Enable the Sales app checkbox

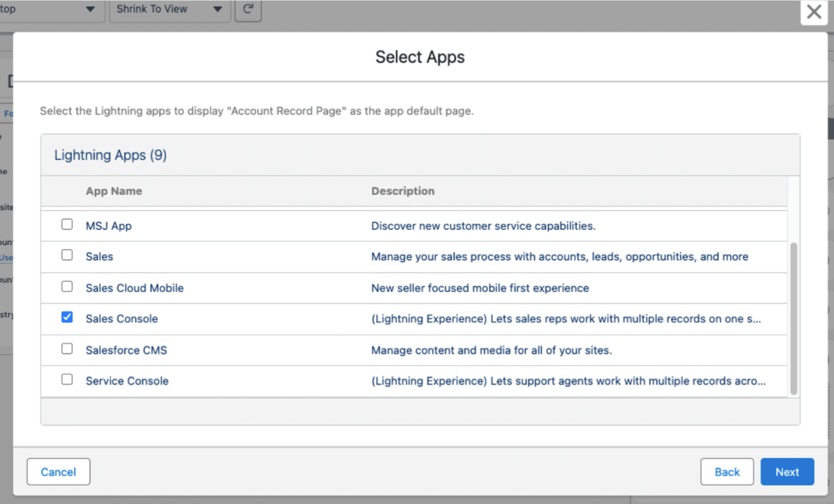[67, 255]
